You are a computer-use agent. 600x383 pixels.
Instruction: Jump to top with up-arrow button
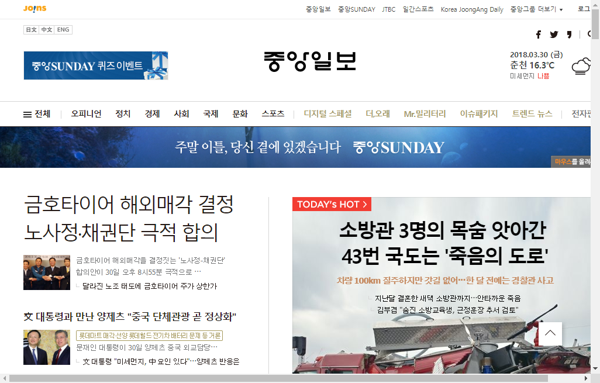click(550, 333)
